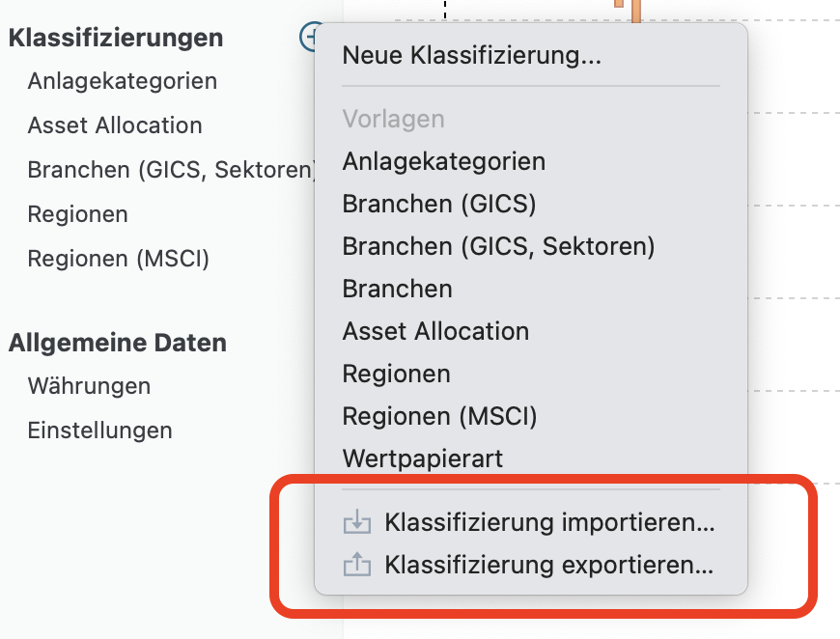Pick the Branchen (GICS) template
Image resolution: width=840 pixels, height=639 pixels.
(438, 204)
